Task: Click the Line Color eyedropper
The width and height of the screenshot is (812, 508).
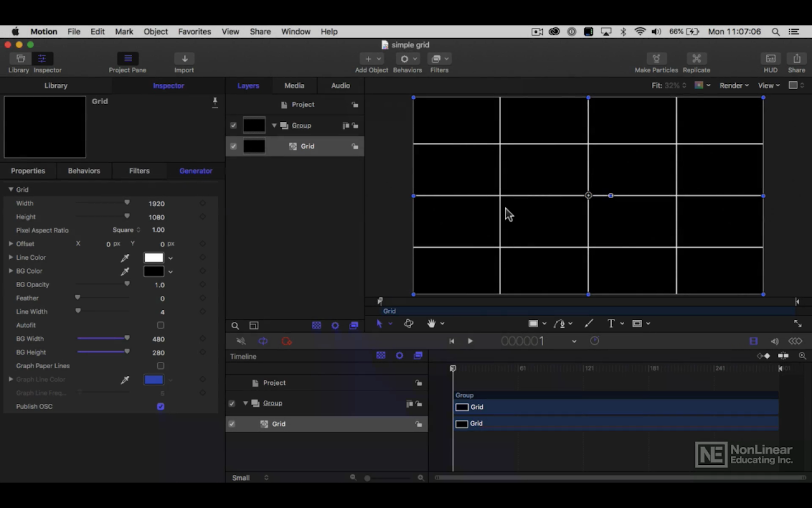Action: (x=125, y=258)
